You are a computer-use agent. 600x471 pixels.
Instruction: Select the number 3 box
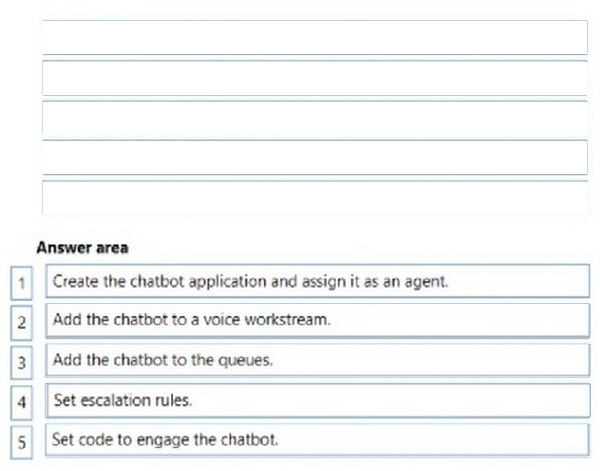[x=21, y=362]
